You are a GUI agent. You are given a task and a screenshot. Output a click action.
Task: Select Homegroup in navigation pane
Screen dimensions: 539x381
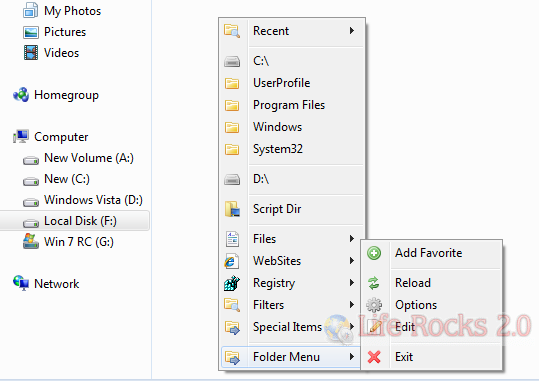coord(66,95)
